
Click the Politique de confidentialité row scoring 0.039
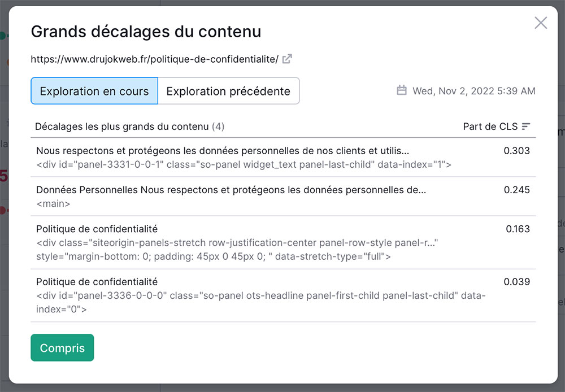coord(283,295)
